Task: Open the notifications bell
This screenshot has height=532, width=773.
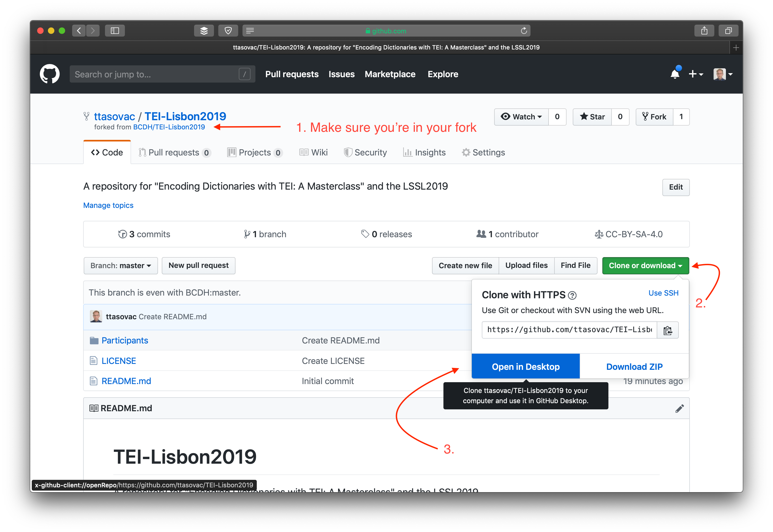Action: coord(674,74)
